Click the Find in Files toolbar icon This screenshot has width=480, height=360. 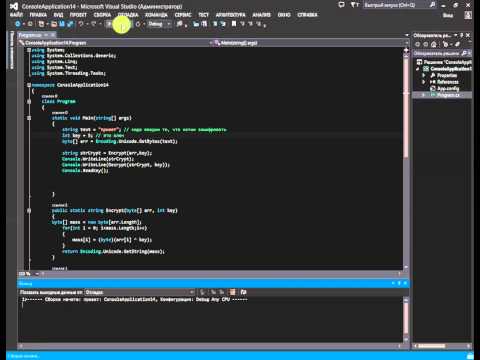[180, 24]
